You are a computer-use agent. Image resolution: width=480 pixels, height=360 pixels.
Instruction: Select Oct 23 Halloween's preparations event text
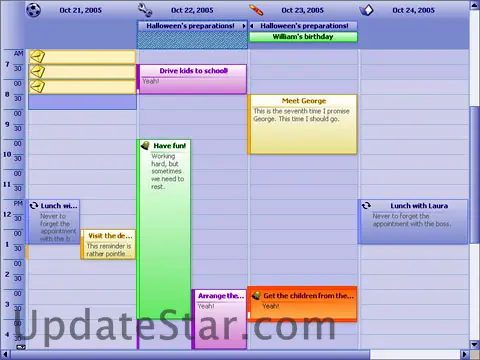(x=304, y=26)
